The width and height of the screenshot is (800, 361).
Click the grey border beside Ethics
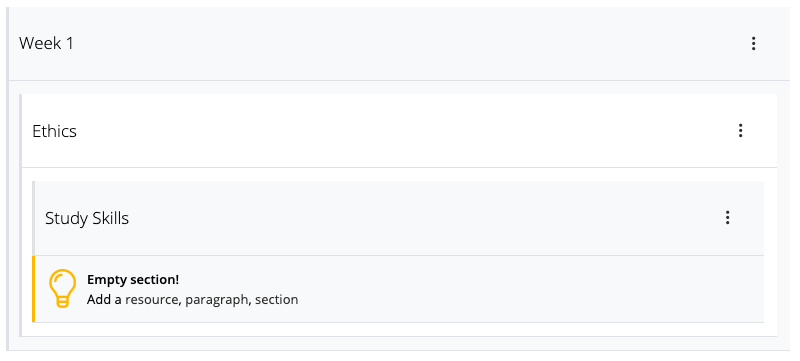pyautogui.click(x=20, y=215)
